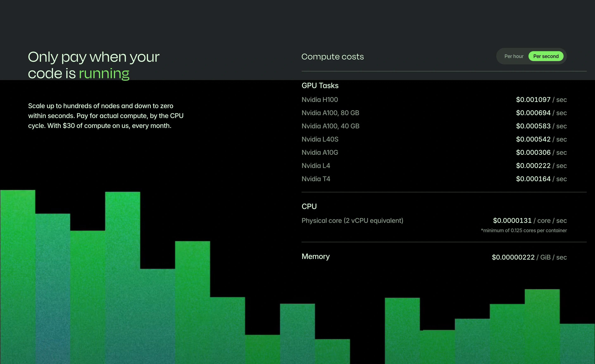Click the '*minimum of 0.125 cores per container' note

tap(524, 230)
